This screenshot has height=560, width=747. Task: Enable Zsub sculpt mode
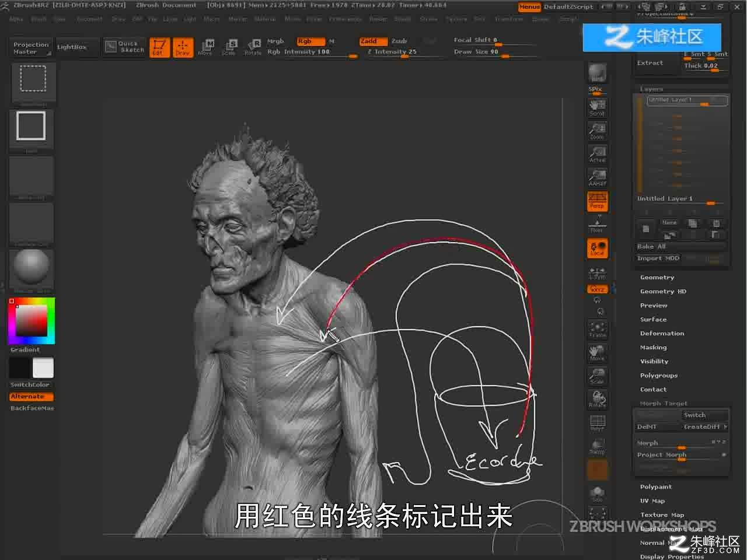(399, 41)
